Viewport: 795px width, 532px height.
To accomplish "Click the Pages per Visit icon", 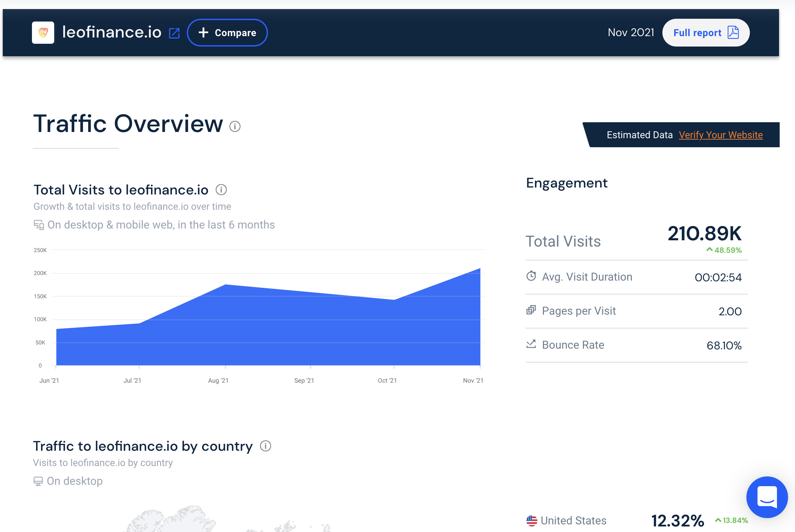I will [531, 310].
